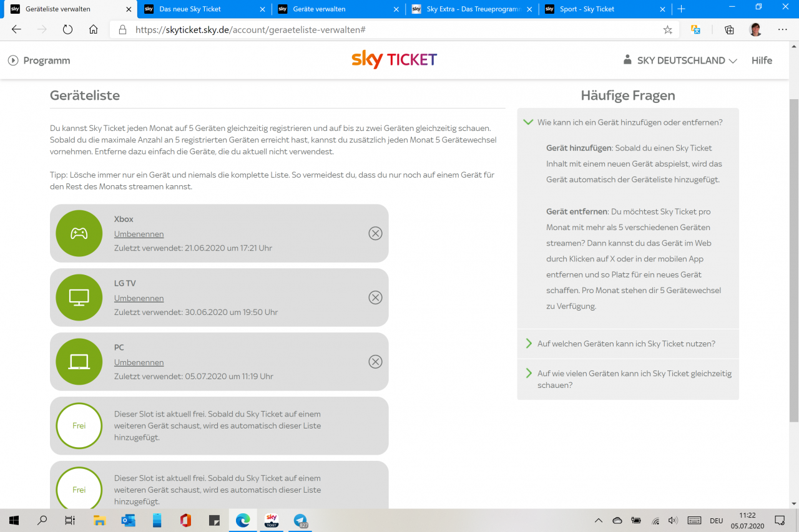Open the browser Collections icon
Viewport: 799px width, 532px height.
(x=729, y=30)
